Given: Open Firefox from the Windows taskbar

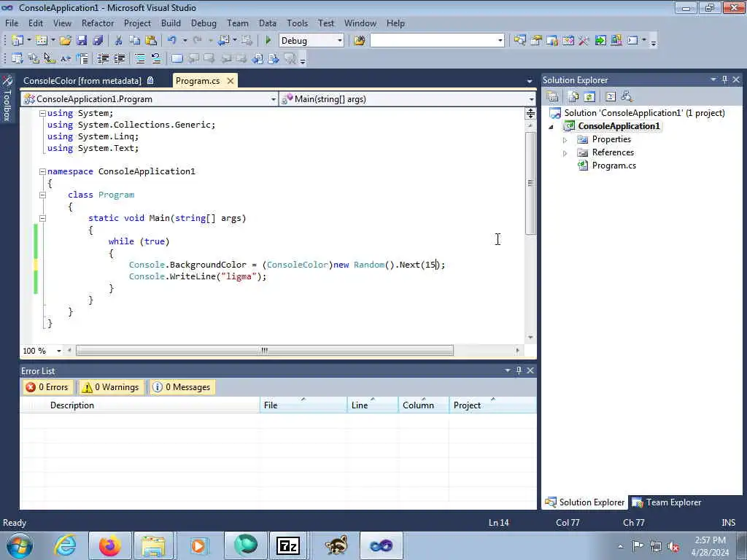Looking at the screenshot, I should tap(109, 545).
